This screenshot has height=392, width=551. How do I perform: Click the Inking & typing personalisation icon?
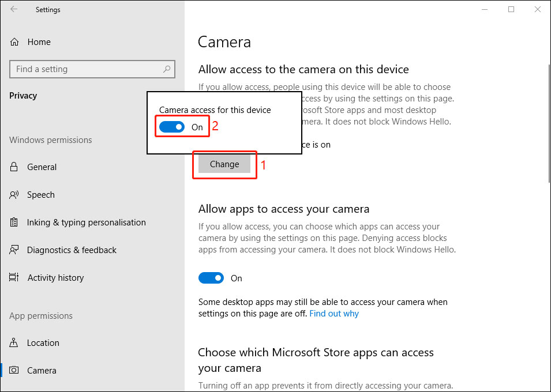13,222
